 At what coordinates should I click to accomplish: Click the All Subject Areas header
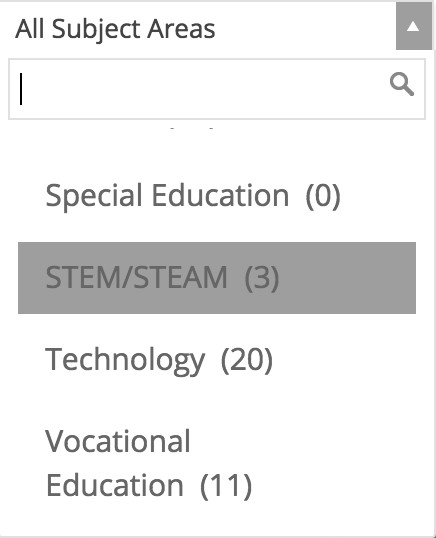point(115,29)
